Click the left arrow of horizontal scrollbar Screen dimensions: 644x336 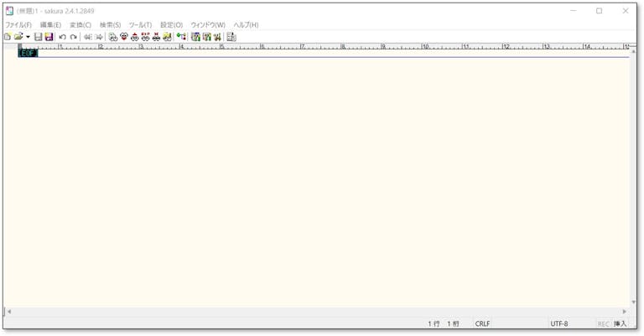pos(9,312)
